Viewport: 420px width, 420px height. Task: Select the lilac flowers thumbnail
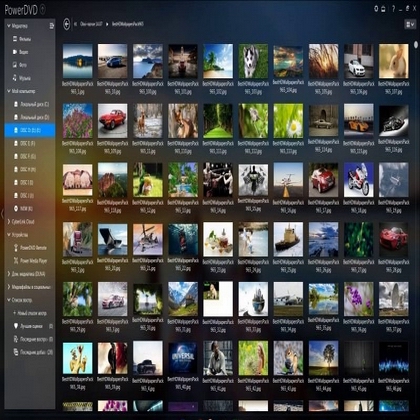tap(78, 121)
